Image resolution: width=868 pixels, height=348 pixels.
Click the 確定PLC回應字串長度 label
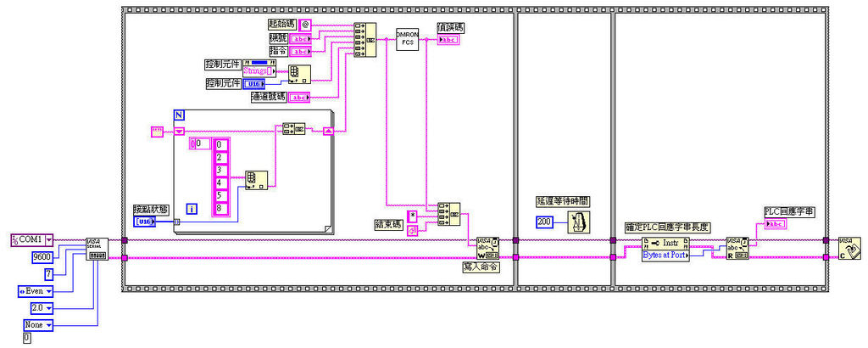668,227
